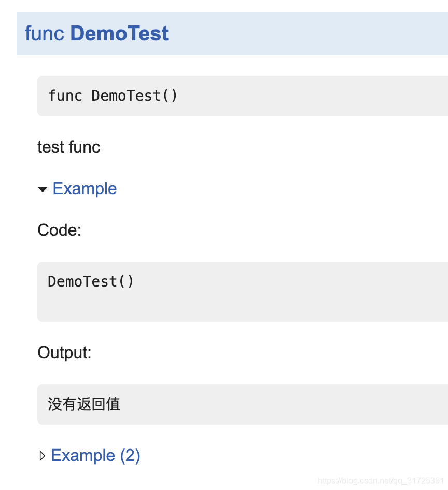Select the "Code:" label
This screenshot has width=448, height=490.
click(59, 230)
